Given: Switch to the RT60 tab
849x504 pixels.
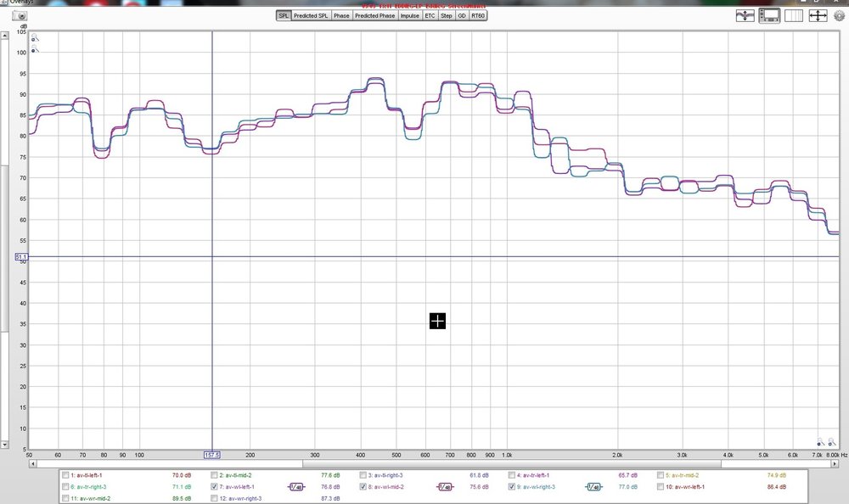Looking at the screenshot, I should [x=478, y=16].
